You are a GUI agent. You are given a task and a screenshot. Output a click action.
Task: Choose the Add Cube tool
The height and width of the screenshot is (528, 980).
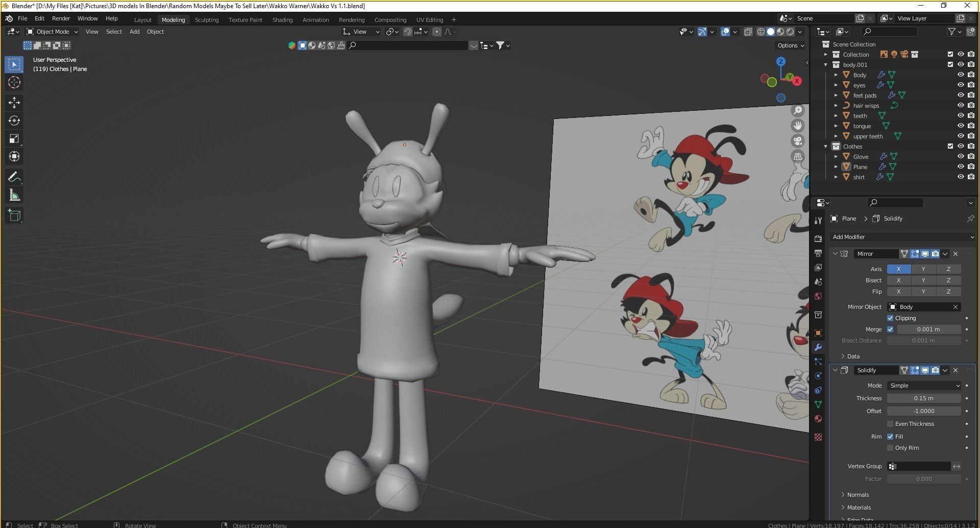(x=14, y=215)
